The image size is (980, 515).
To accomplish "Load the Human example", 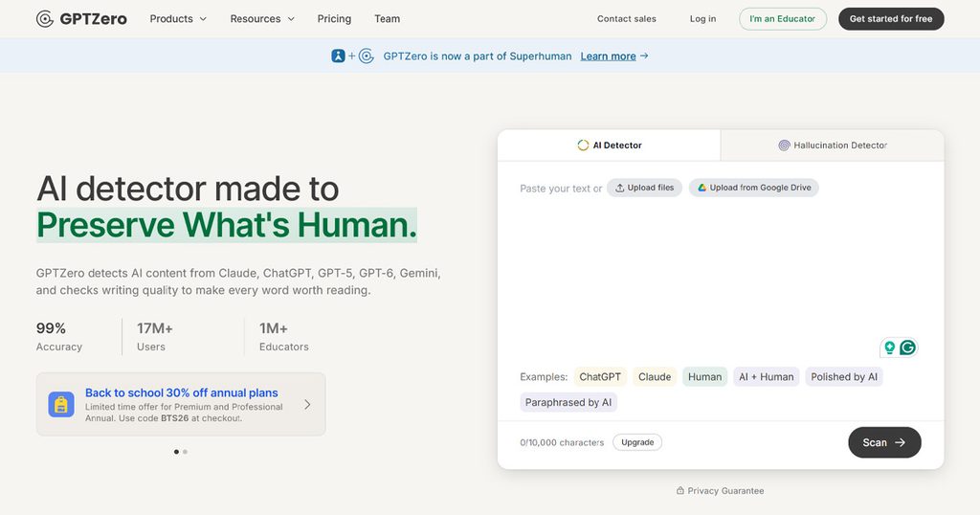I will [x=705, y=377].
